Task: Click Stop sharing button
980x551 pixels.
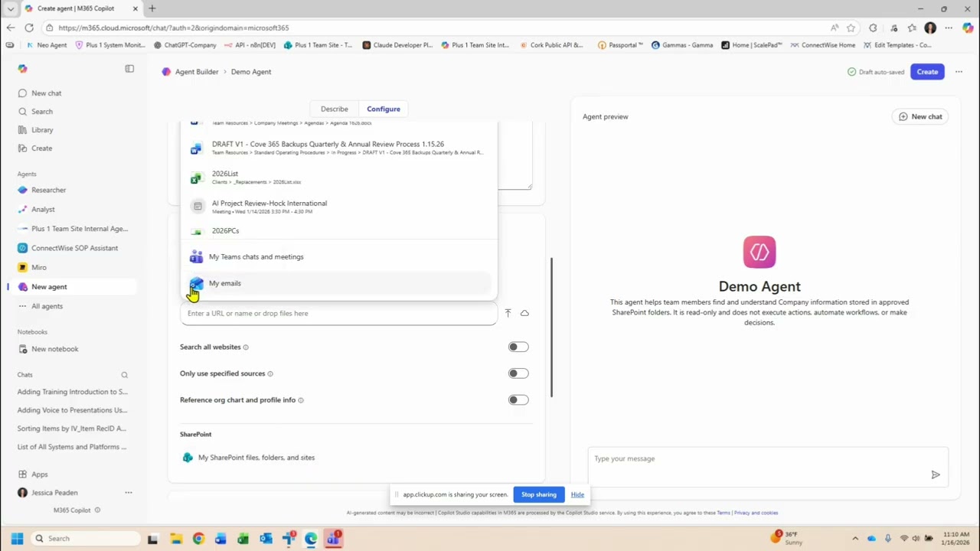Action: pyautogui.click(x=539, y=494)
